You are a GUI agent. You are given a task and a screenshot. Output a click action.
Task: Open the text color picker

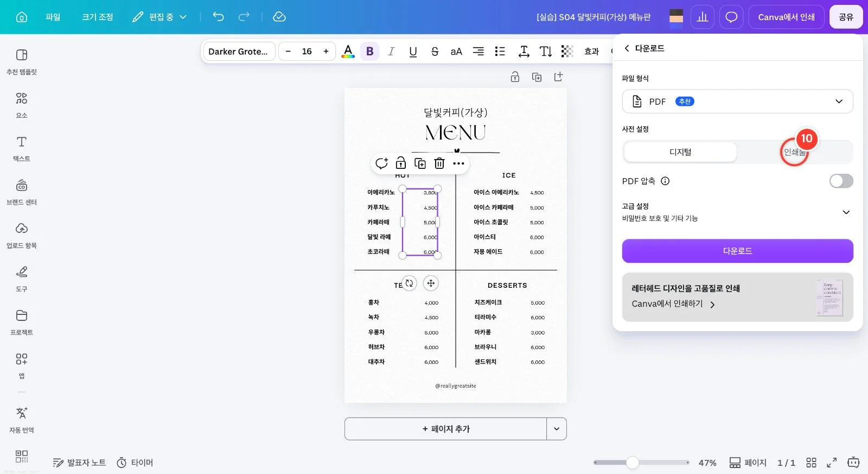tap(348, 52)
